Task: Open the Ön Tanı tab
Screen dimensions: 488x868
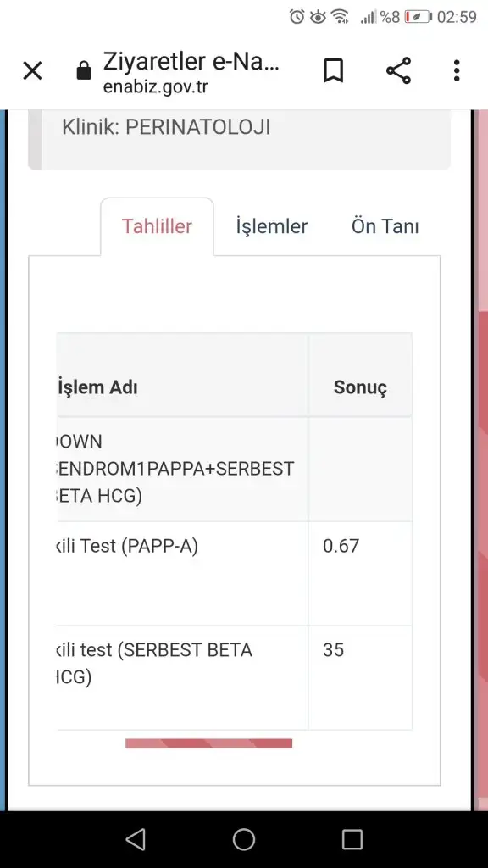Action: pos(385,226)
